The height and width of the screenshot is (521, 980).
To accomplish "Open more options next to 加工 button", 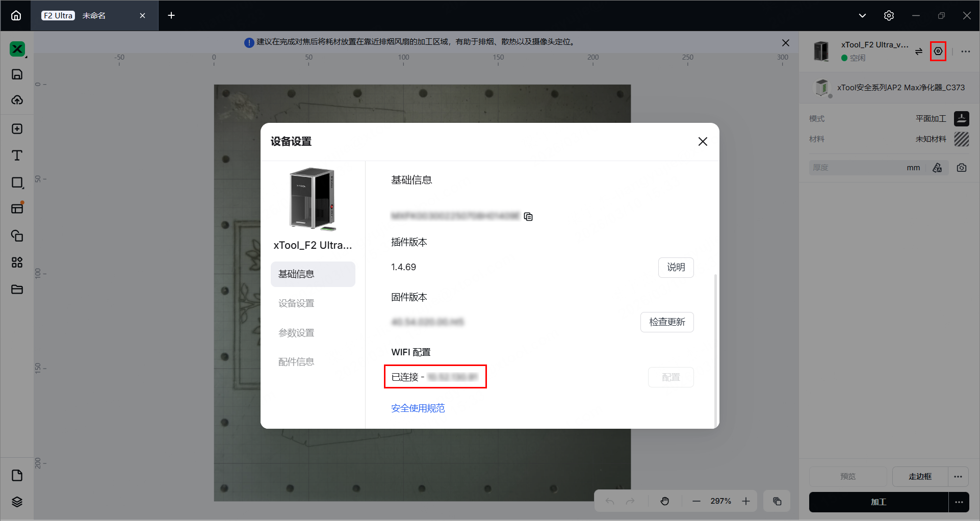I will click(959, 502).
